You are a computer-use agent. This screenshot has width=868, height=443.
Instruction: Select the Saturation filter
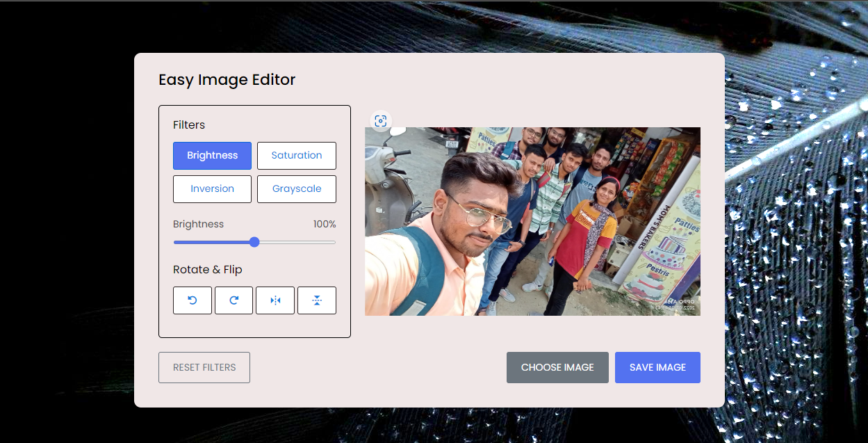[297, 156]
